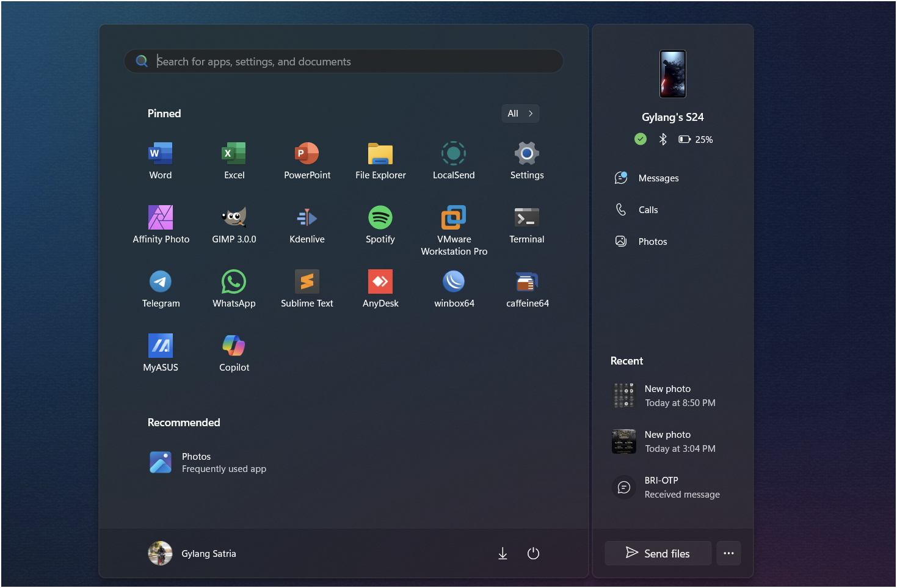
Task: Click the green connected status checkmark
Action: 641,139
